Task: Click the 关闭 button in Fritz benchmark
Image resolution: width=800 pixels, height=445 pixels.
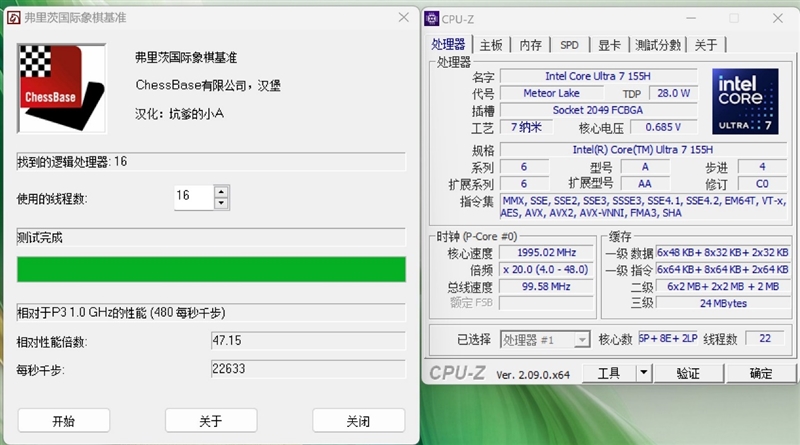Action: pos(358,421)
